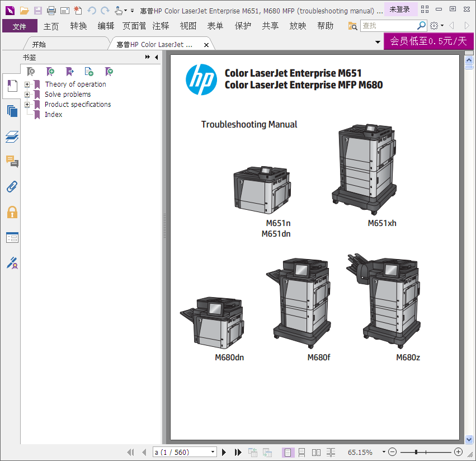Open the 转换 ribbon tab
This screenshot has height=461, width=476.
click(x=79, y=26)
